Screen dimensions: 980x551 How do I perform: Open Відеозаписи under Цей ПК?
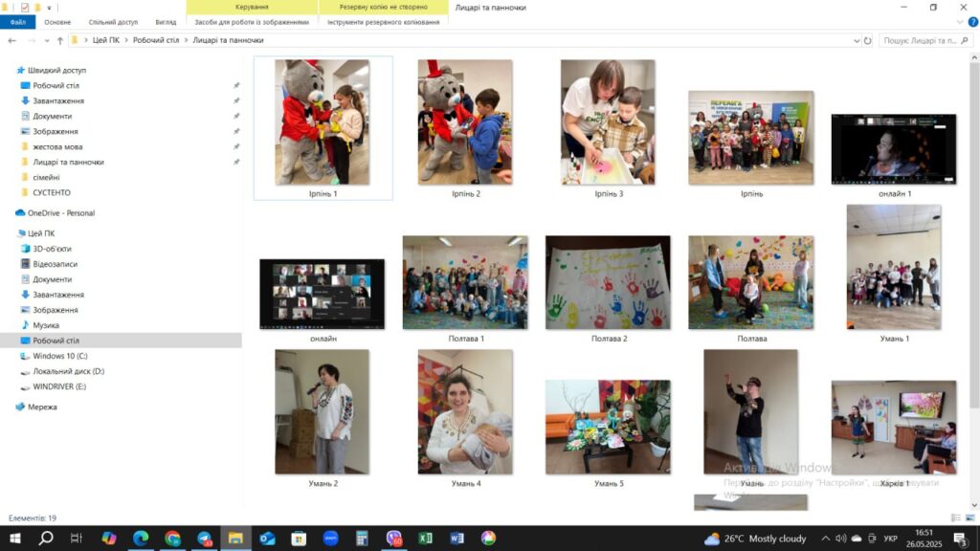tap(55, 264)
